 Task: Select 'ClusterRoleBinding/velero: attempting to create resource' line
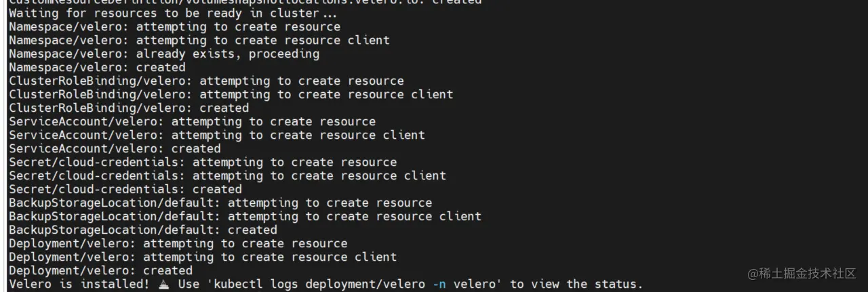[206, 81]
